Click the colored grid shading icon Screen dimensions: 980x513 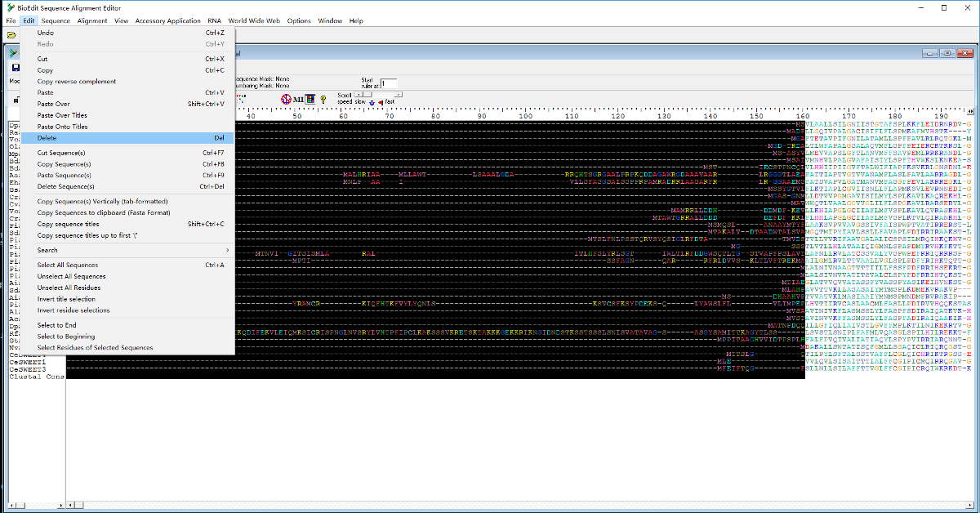pyautogui.click(x=310, y=99)
